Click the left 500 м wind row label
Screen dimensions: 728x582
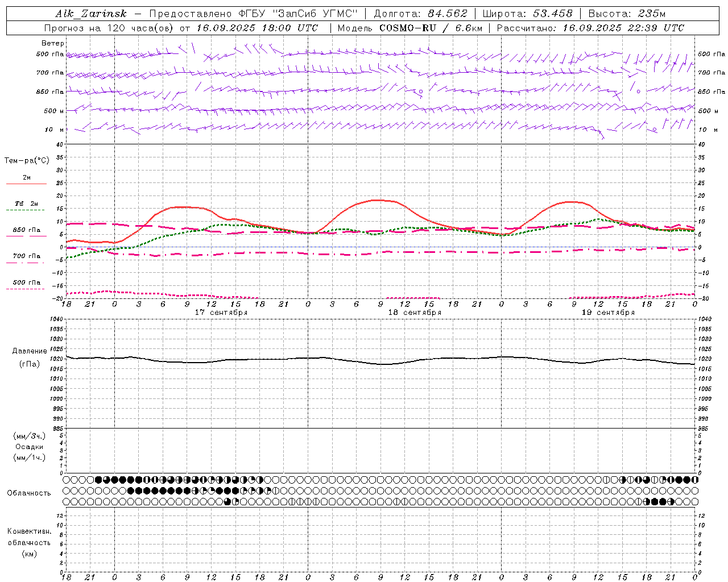click(x=54, y=111)
